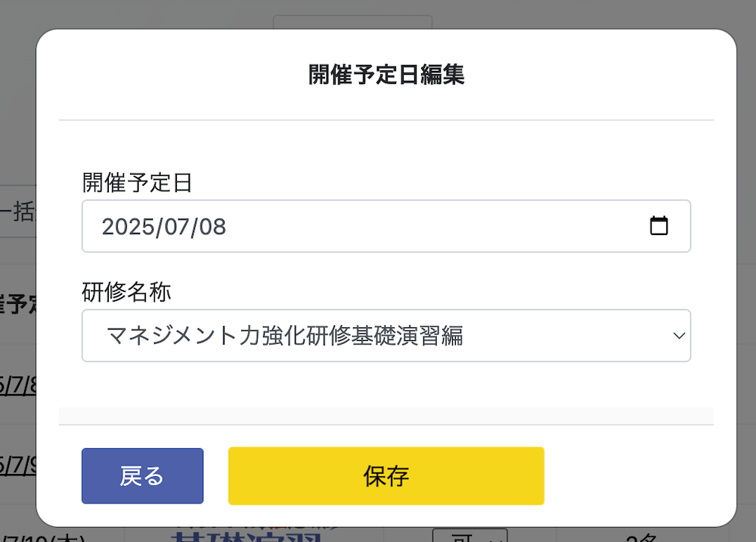Viewport: 756px width, 542px height.
Task: Click the chevron arrow on 研修名称 select
Action: point(679,336)
